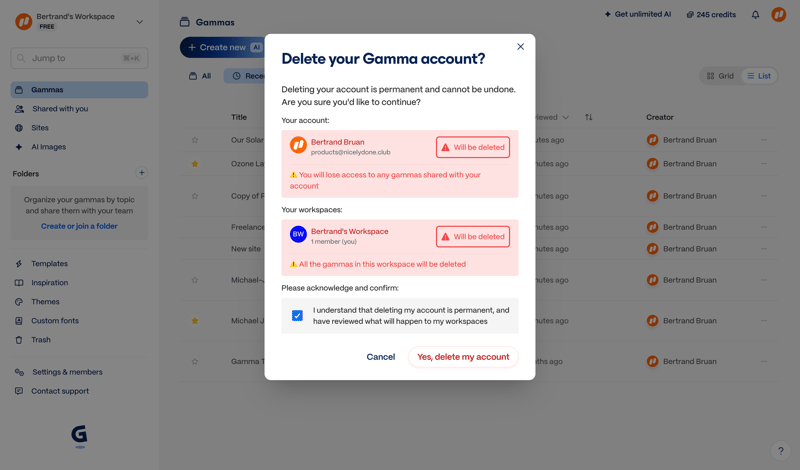Star the Our Solar row
The height and width of the screenshot is (470, 800).
[195, 140]
